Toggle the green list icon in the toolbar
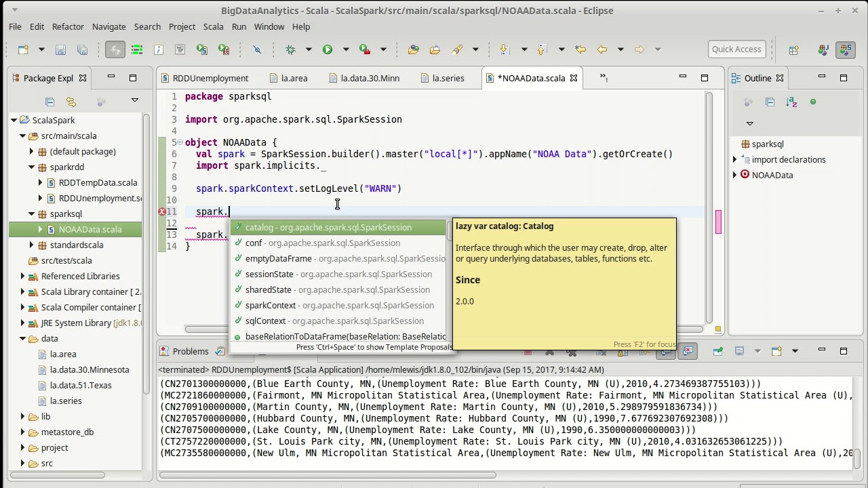868x488 pixels. [136, 49]
